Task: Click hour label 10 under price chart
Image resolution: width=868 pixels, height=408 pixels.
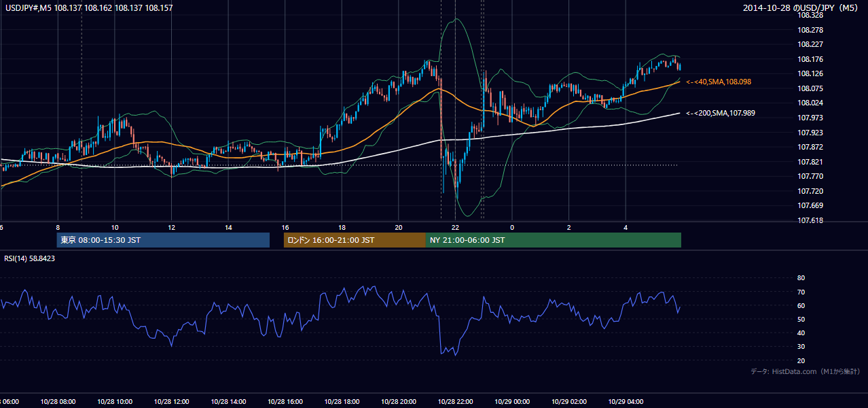Action: pyautogui.click(x=115, y=228)
